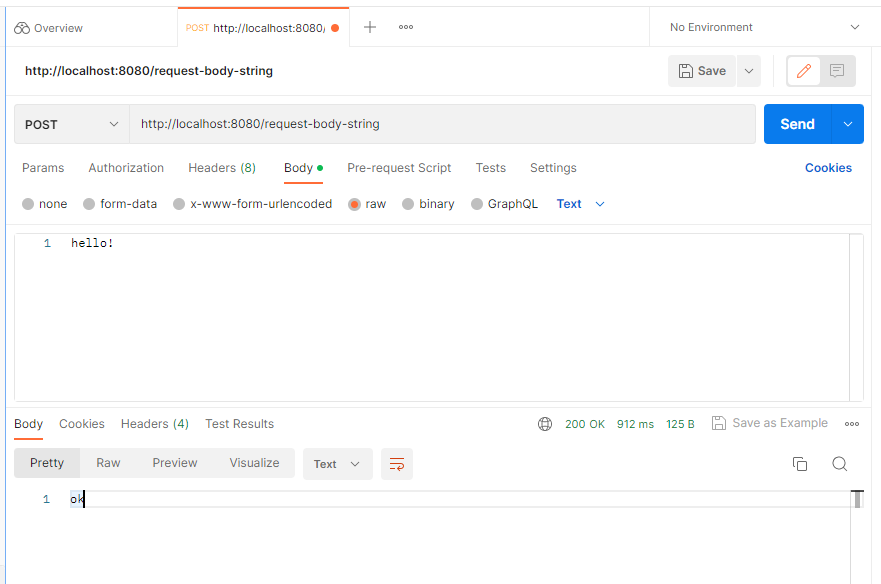Image resolution: width=881 pixels, height=584 pixels.
Task: Open the Headers (8) request tab
Action: coord(222,167)
